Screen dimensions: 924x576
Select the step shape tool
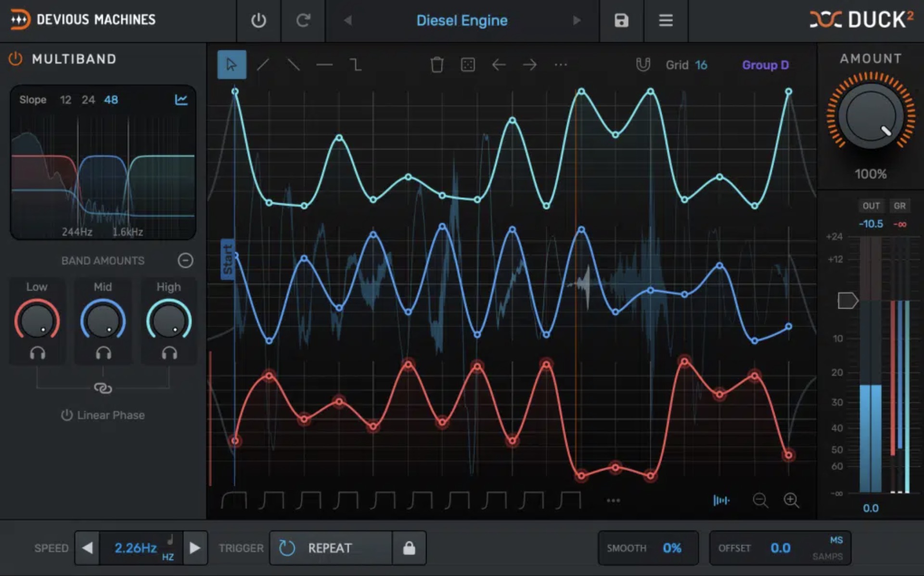click(x=355, y=64)
